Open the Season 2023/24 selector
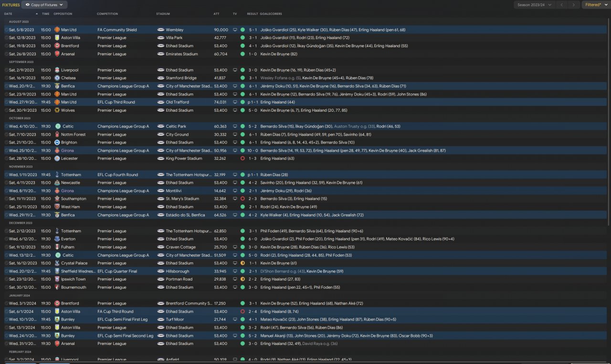Viewport: 611px width, 364px height. tap(535, 5)
